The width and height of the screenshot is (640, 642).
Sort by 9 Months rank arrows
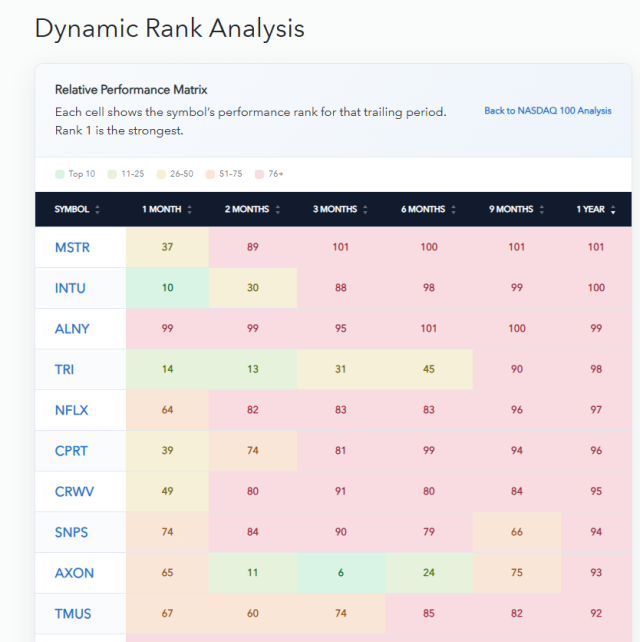(542, 210)
